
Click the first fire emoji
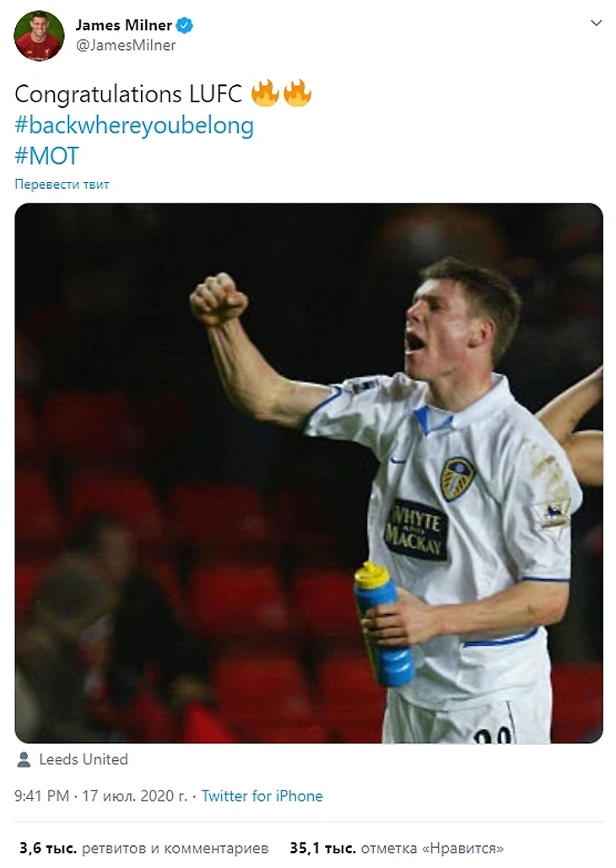(265, 93)
